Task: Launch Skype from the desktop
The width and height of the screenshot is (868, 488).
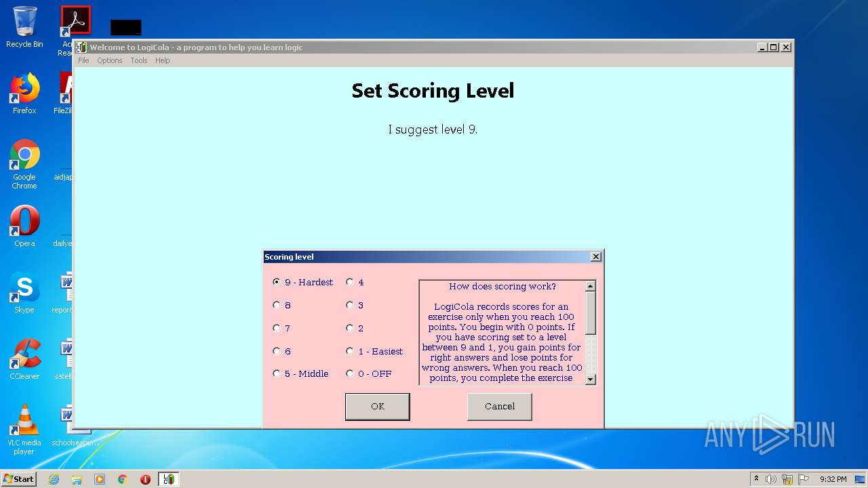Action: pos(24,293)
